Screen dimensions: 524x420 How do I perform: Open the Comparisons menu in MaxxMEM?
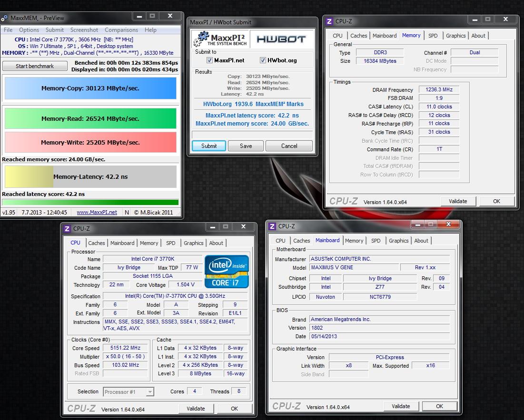pyautogui.click(x=121, y=30)
